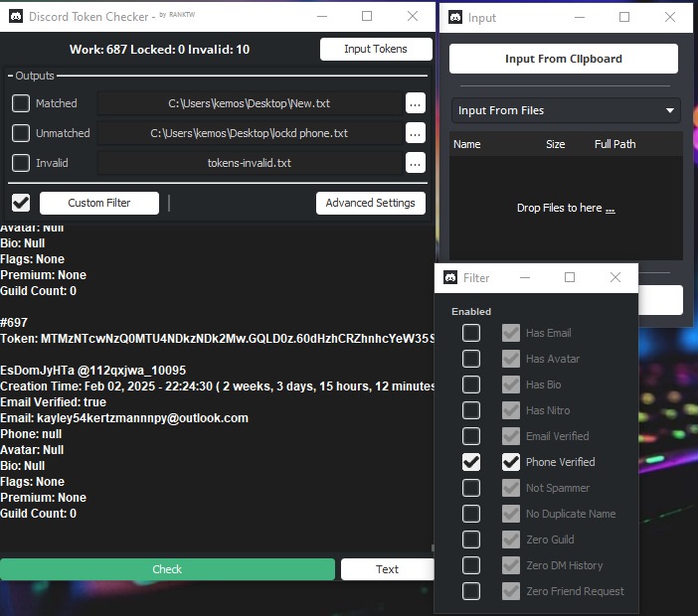
Task: Click the Zero DM History label in Filter
Action: [x=565, y=565]
